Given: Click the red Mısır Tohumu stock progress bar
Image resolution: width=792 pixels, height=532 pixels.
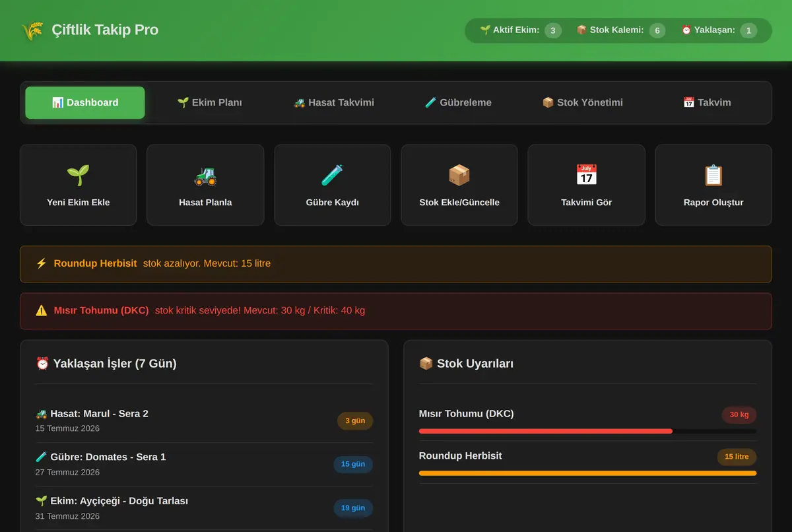Looking at the screenshot, I should tap(546, 431).
